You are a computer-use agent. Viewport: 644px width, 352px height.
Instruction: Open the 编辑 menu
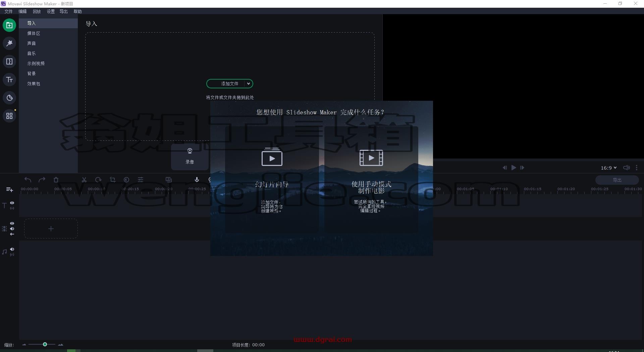22,11
